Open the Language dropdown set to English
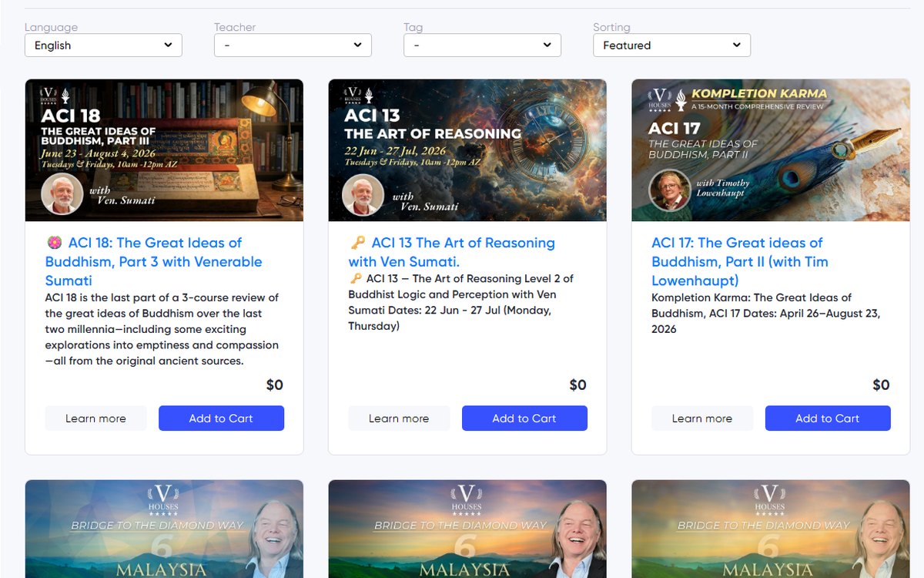The image size is (924, 578). [x=103, y=45]
